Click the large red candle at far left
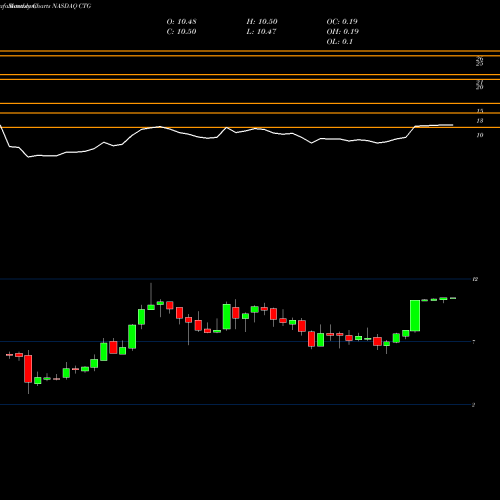Viewport: 500px width, 500px height. coord(28,369)
